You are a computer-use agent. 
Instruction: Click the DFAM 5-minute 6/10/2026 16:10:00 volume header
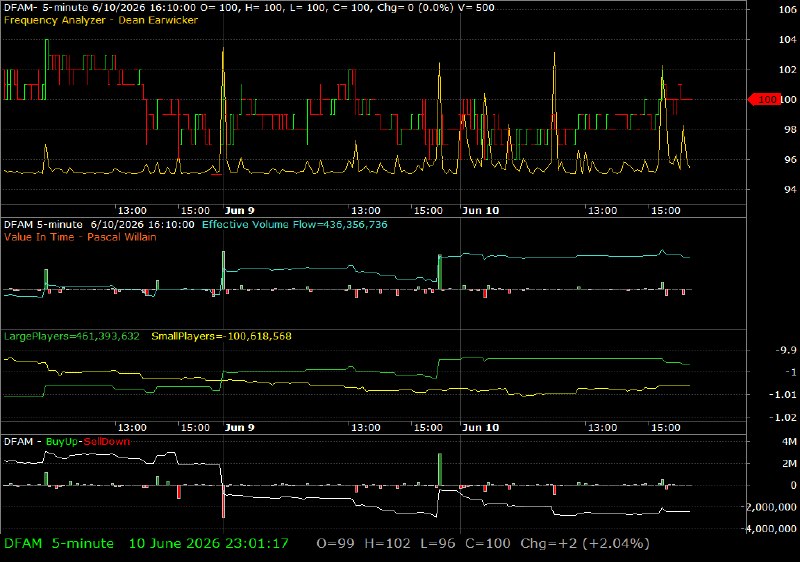(99, 224)
